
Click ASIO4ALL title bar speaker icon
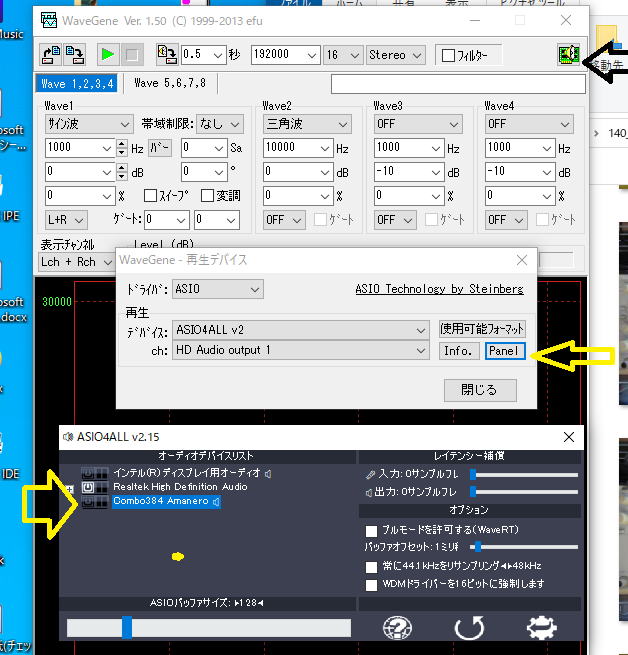pos(68,437)
